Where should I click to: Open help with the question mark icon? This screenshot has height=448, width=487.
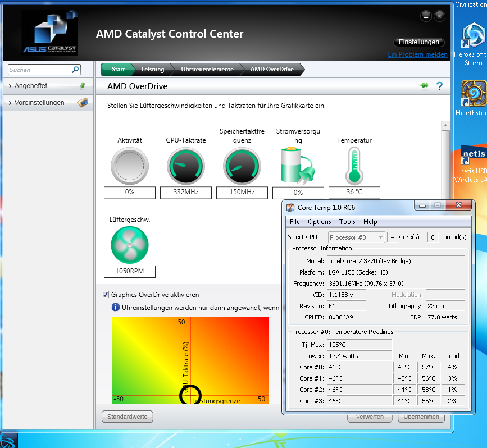439,86
